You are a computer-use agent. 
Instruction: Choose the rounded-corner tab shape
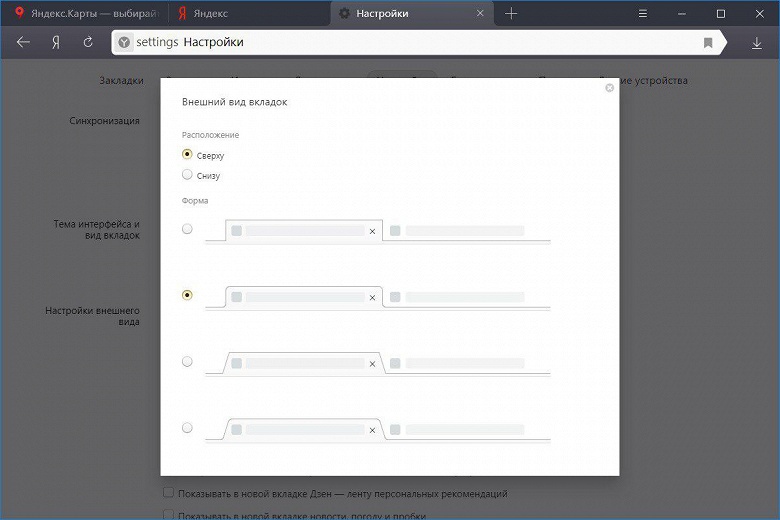click(x=187, y=295)
